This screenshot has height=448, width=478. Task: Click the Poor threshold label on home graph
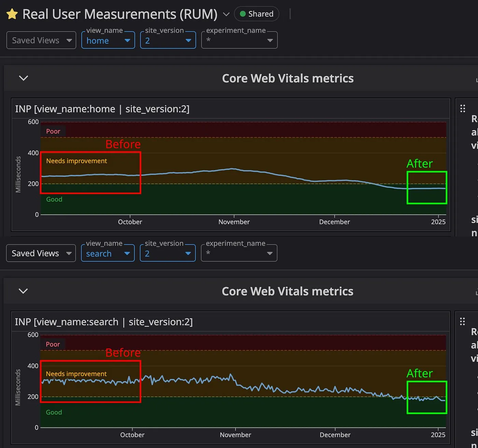pos(53,131)
